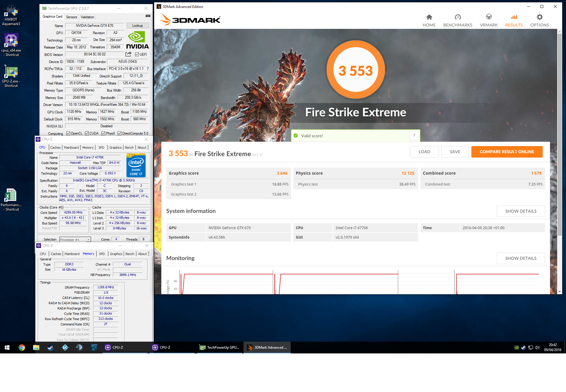Click the GPU-Z BIOS export share icon
566x392 pixels.
pyautogui.click(x=128, y=54)
